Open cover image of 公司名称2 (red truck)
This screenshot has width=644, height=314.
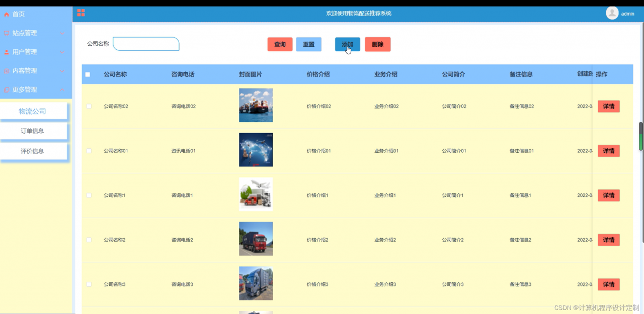point(256,239)
